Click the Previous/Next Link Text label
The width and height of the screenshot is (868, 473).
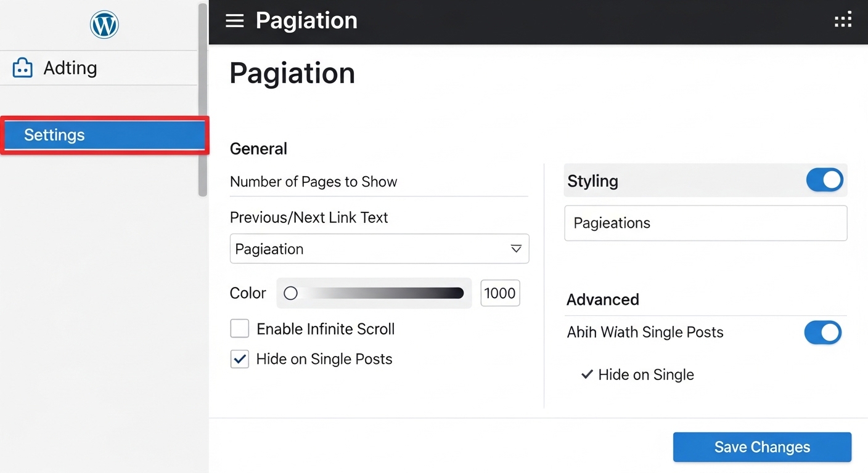(309, 217)
